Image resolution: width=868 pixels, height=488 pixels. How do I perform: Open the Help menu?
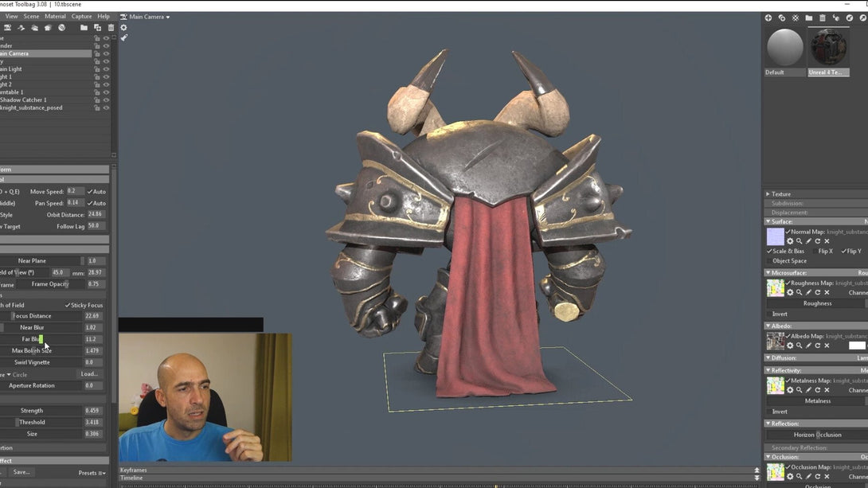[x=104, y=17]
